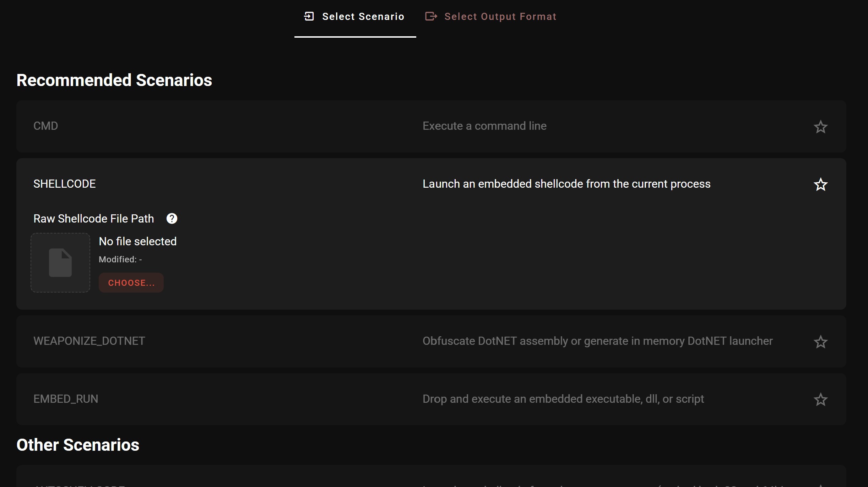868x487 pixels.
Task: Mark EMBED_RUN as favorite
Action: [x=820, y=400]
